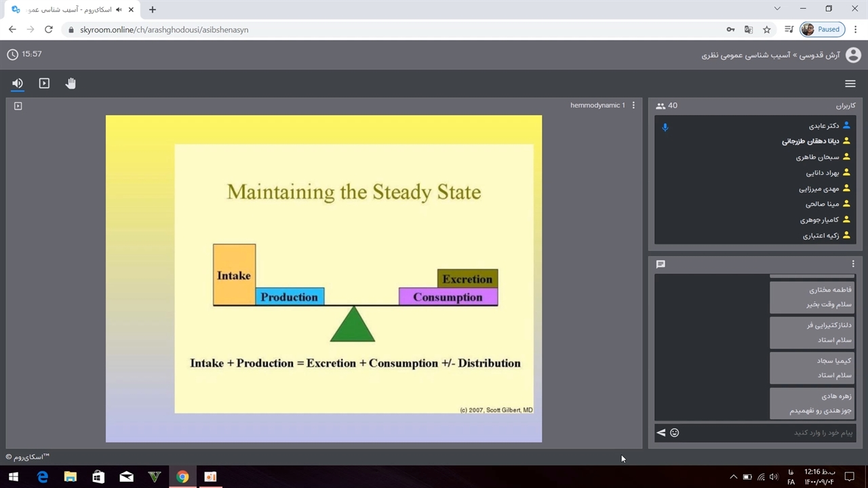Click the chat bubble icon in chat header
The width and height of the screenshot is (868, 488).
[x=660, y=264]
